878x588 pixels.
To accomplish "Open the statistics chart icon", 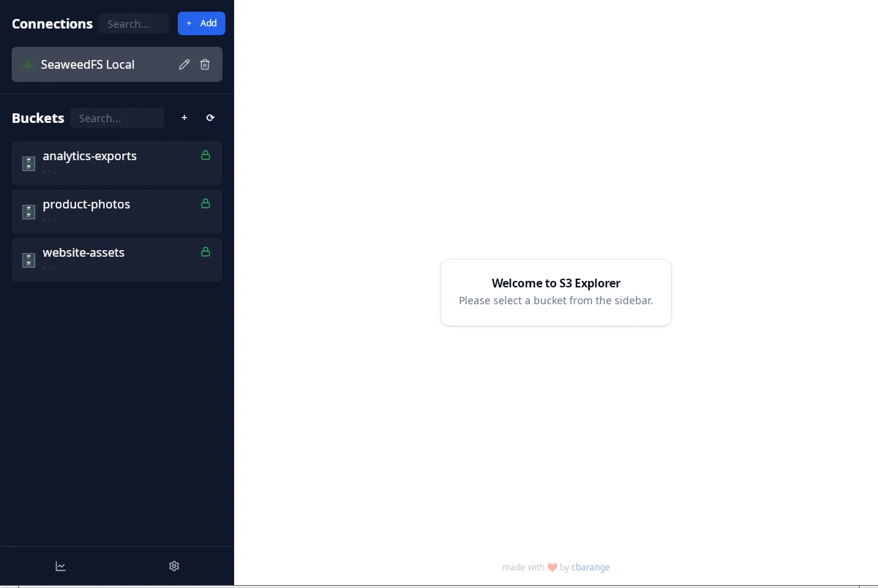I will coord(61,566).
